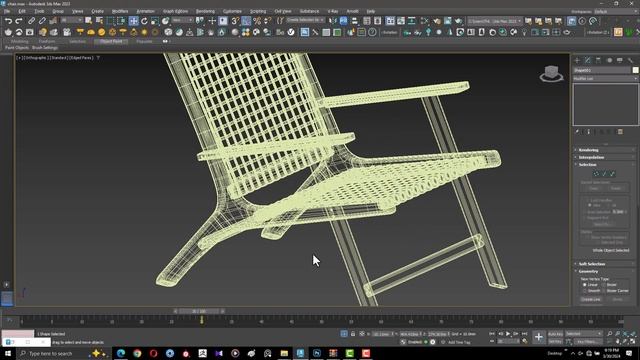Select the Smooth vertex type radio
The width and height of the screenshot is (640, 360).
[584, 291]
